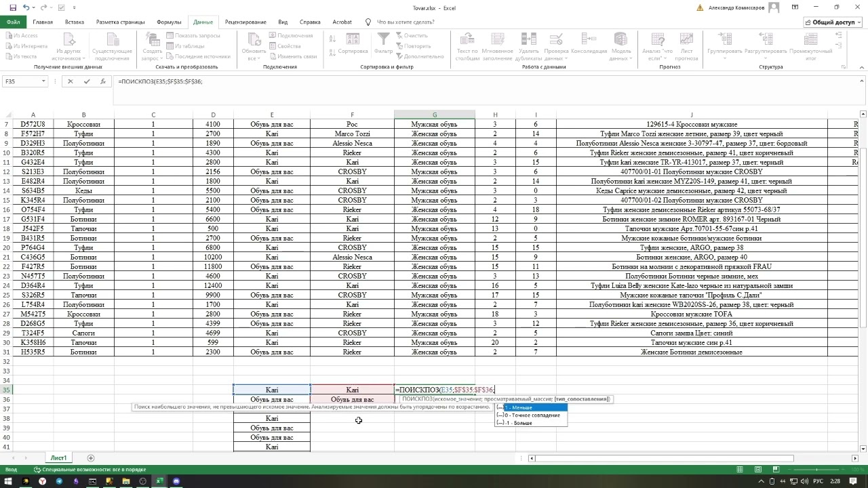
Task: Click the vertical scrollbar down arrow
Action: [863, 448]
